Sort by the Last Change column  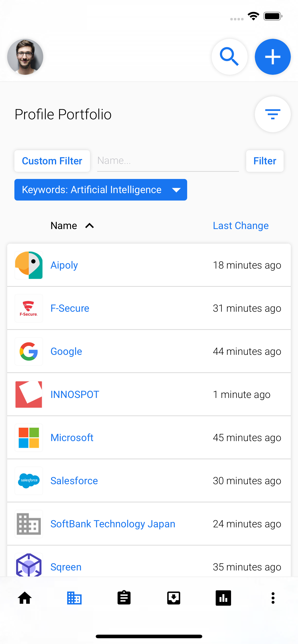pyautogui.click(x=241, y=225)
